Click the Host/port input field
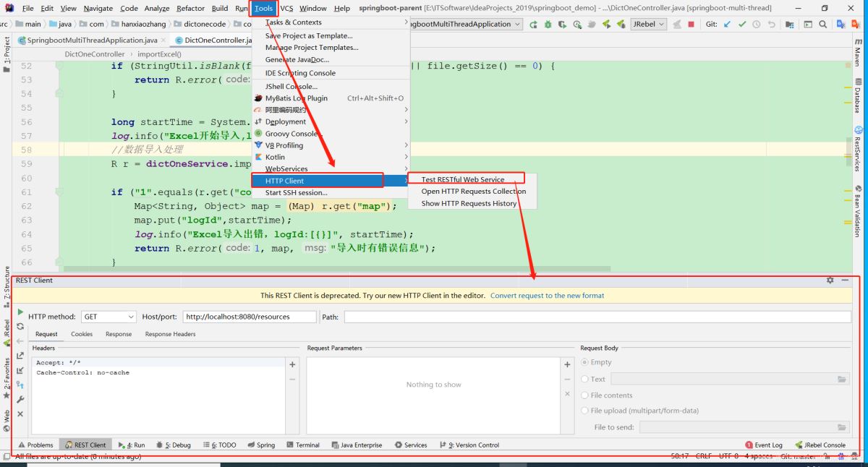 (x=249, y=317)
